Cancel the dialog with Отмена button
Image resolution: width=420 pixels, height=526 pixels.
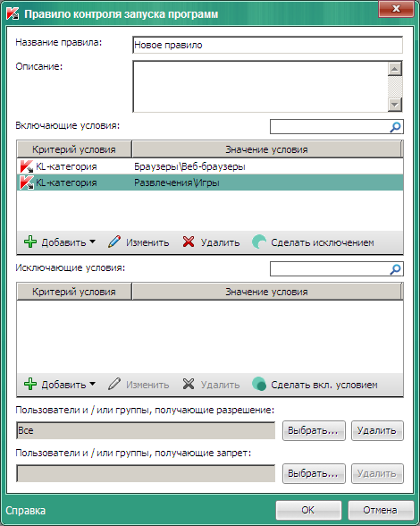coord(381,510)
